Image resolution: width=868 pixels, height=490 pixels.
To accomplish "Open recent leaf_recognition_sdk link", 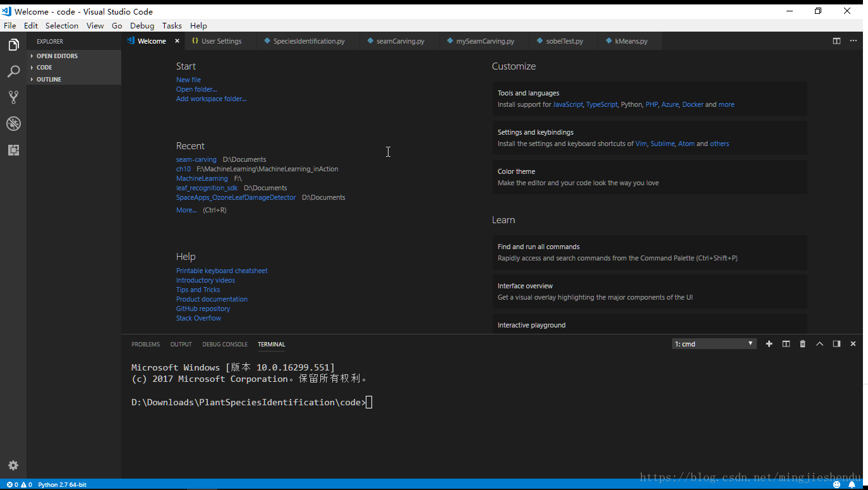I will click(x=207, y=188).
